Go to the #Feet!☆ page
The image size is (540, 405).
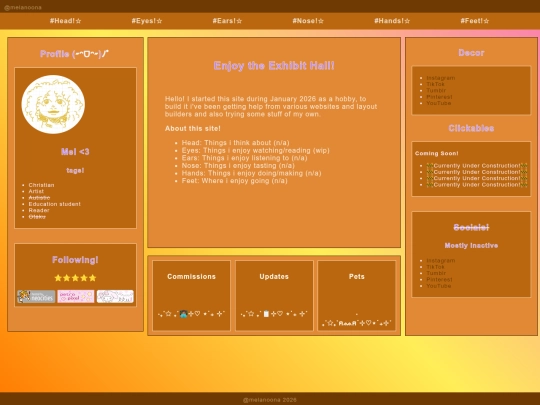[x=475, y=21]
